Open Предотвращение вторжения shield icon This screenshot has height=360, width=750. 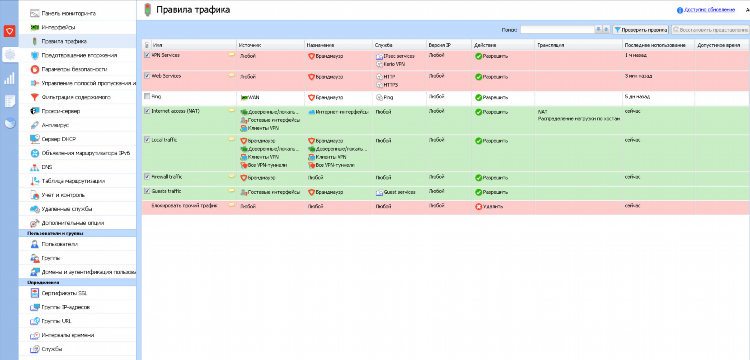(34, 55)
